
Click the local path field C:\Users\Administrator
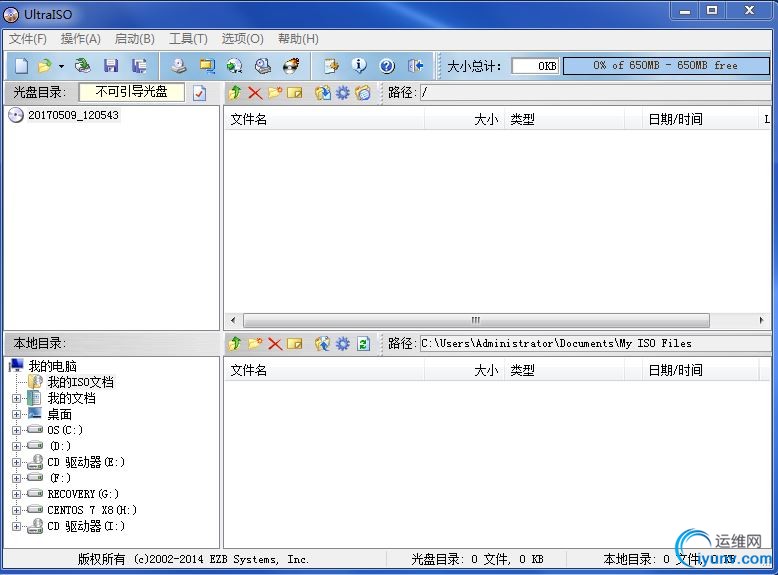594,343
